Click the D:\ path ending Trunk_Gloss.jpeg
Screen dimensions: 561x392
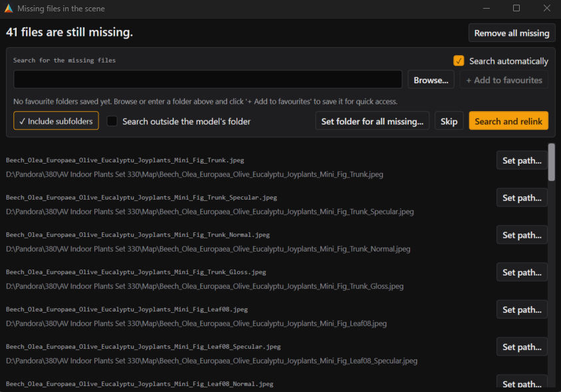point(205,286)
